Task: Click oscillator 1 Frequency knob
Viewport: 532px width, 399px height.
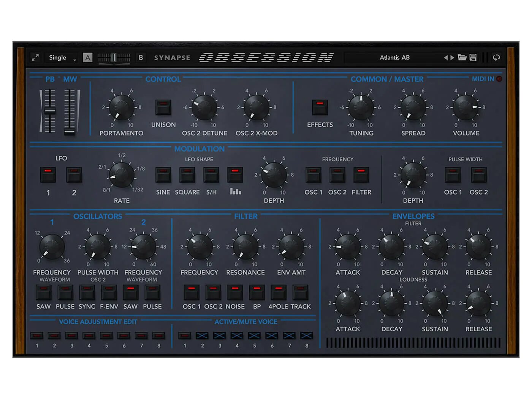Action: [52, 247]
